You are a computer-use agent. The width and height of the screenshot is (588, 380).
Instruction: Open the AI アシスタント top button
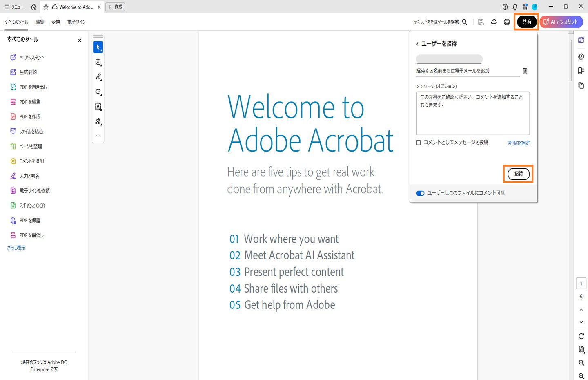point(561,22)
